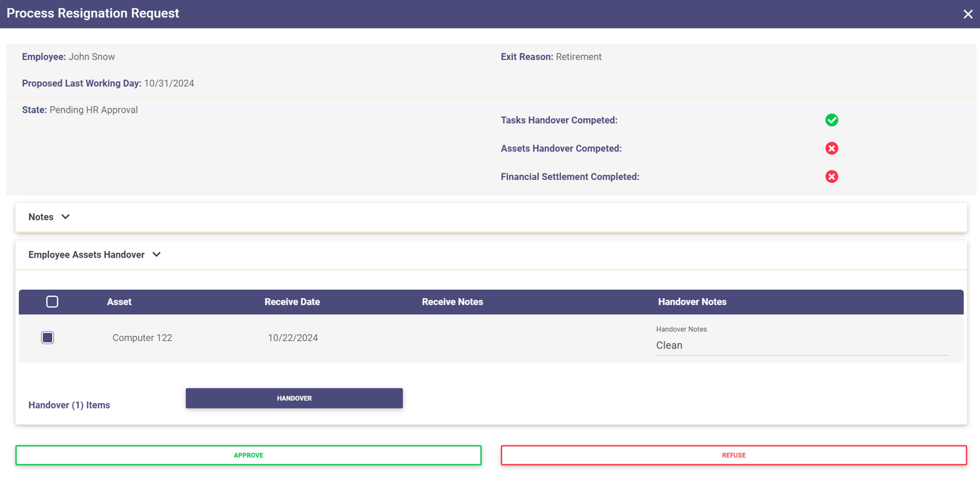Uncheck the Computer 122 row checkbox
Image resolution: width=980 pixels, height=494 pixels.
(x=47, y=338)
